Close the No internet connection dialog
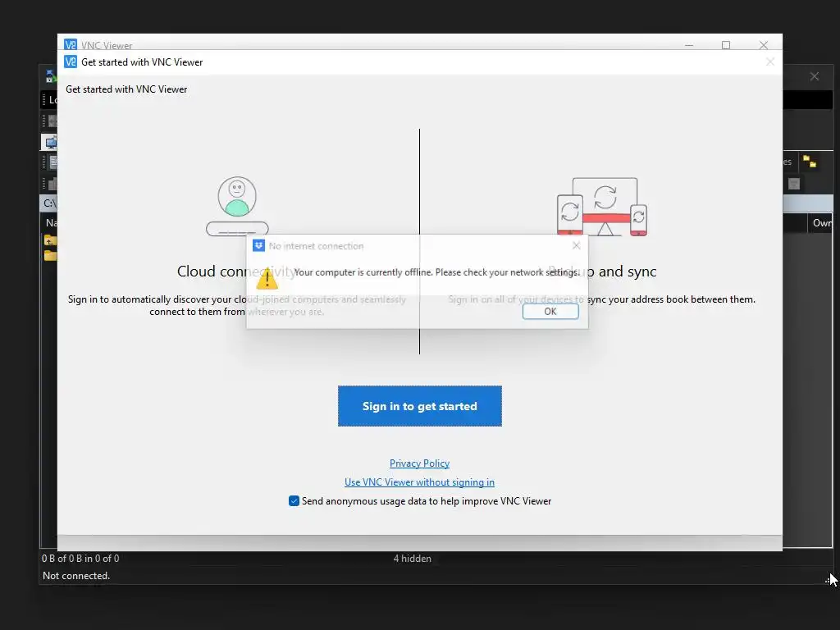840x630 pixels. coord(576,245)
